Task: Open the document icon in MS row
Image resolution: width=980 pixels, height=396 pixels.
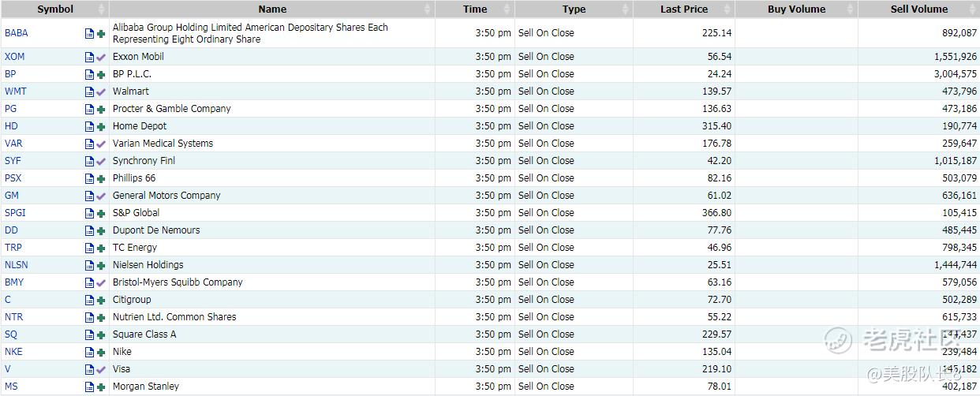Action: pos(89,387)
